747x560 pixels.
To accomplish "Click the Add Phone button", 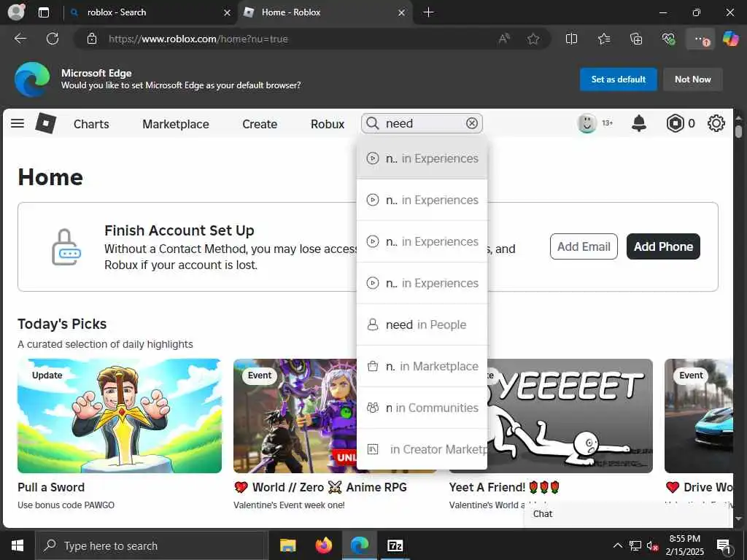I will pos(663,246).
